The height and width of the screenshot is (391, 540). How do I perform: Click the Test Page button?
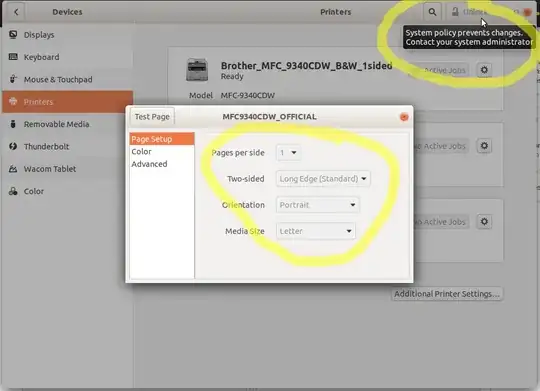(x=152, y=117)
